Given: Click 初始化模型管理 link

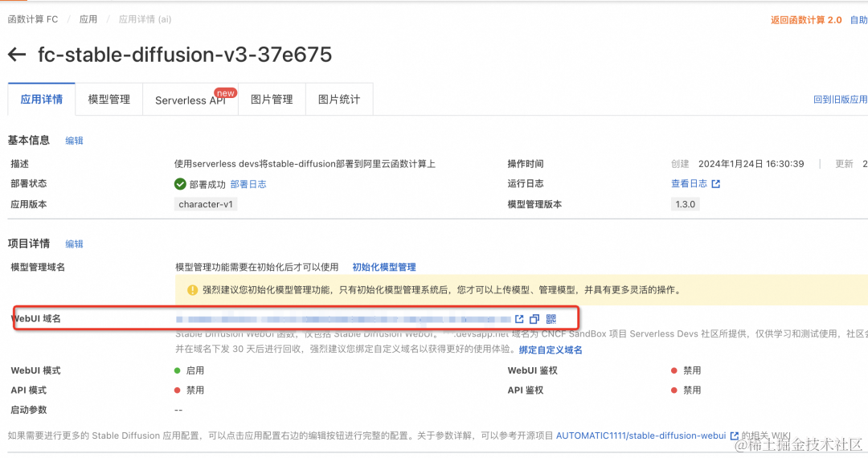Looking at the screenshot, I should [x=384, y=267].
